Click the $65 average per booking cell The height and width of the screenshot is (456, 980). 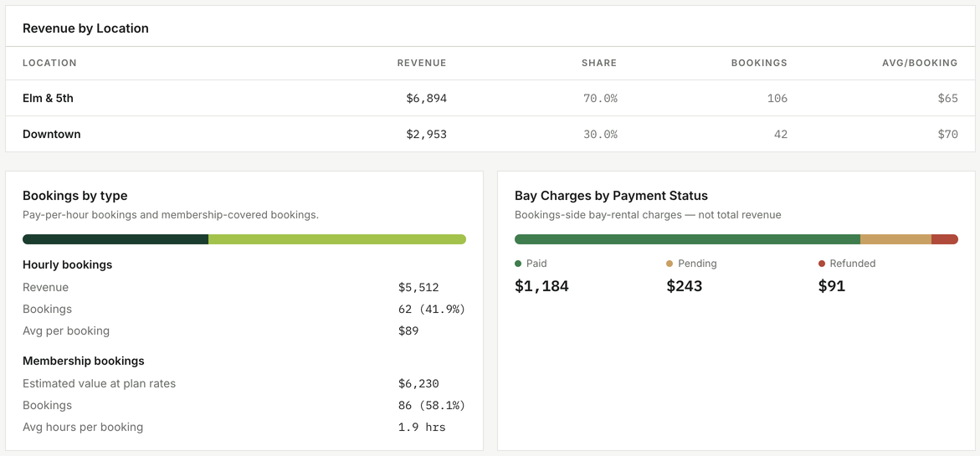(x=947, y=98)
